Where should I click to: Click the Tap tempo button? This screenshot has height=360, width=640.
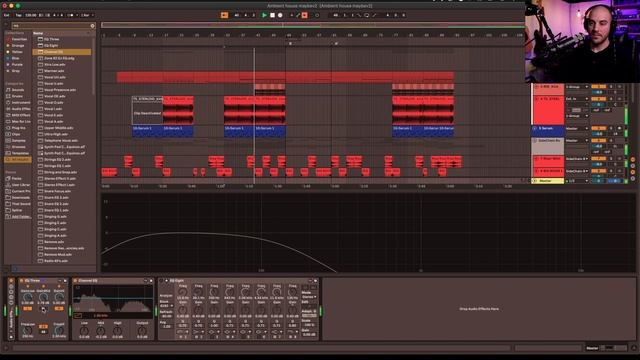tap(18, 15)
